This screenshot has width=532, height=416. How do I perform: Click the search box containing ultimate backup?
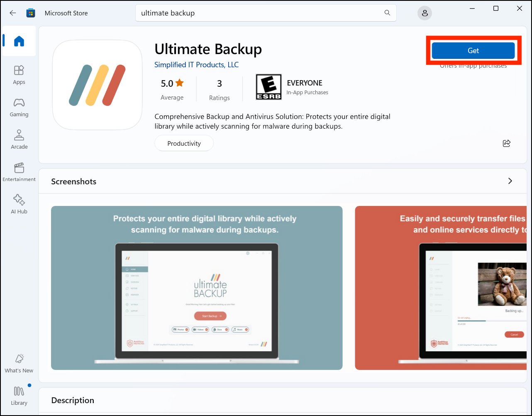point(266,13)
